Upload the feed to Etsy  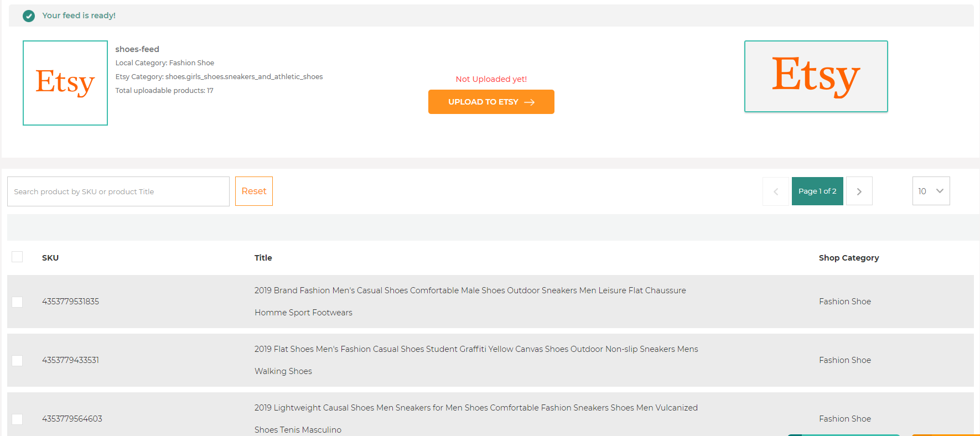point(491,102)
